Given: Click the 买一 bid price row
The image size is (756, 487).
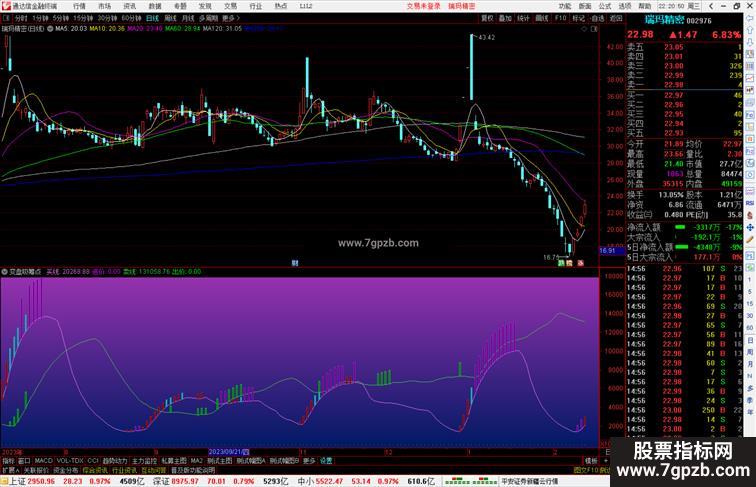Looking at the screenshot, I should (685, 95).
